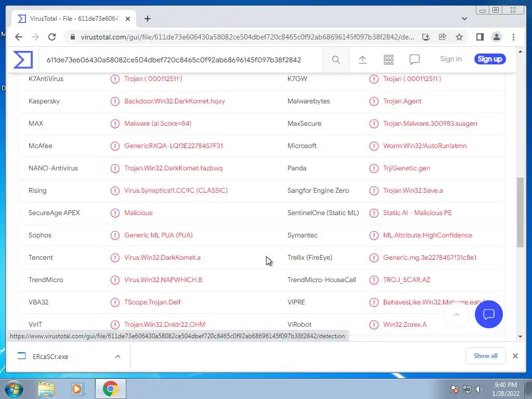Click the browser forward arrow

tap(35, 37)
